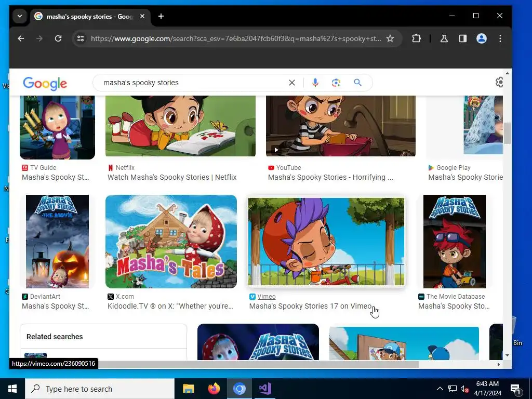Viewport: 532px width, 399px height.
Task: Click the page vertical scrollbar thumb
Action: [507, 134]
